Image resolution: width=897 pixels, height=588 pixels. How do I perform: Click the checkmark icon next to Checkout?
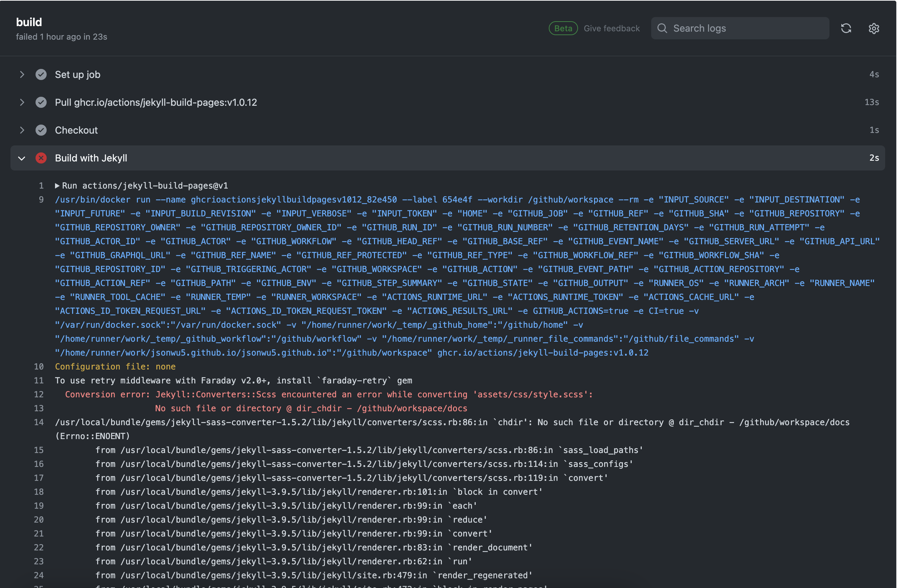pos(41,130)
